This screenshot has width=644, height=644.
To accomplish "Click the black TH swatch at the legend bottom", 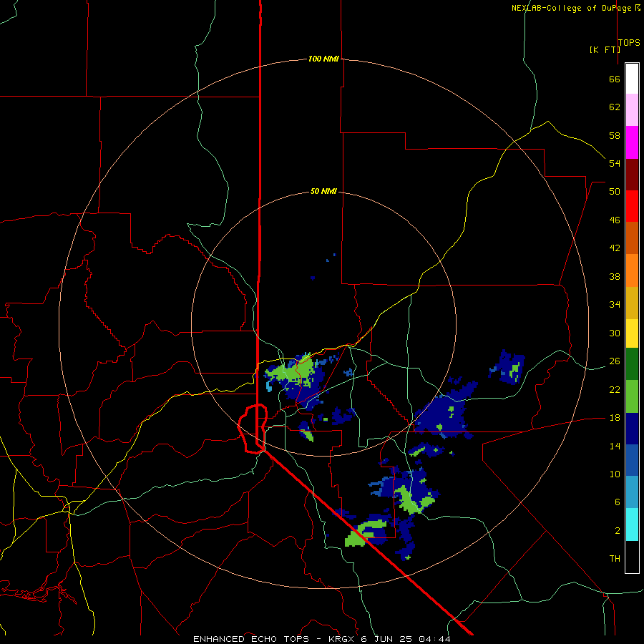I will point(632,557).
